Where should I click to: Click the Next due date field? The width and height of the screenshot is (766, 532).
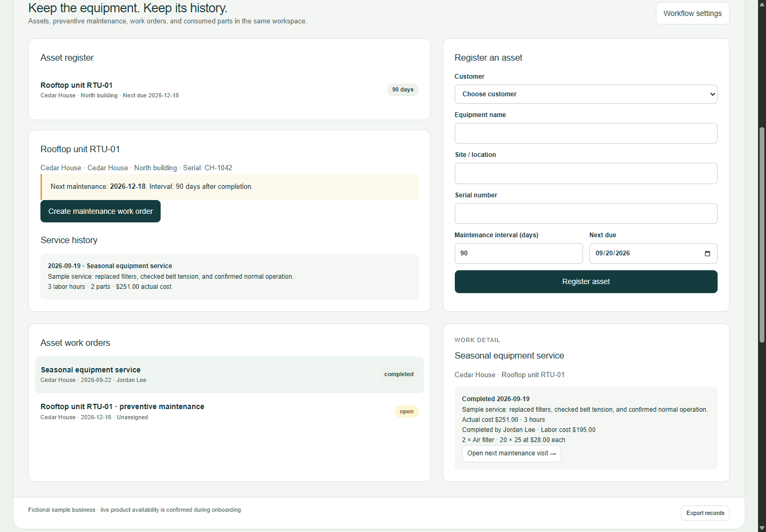click(x=653, y=253)
